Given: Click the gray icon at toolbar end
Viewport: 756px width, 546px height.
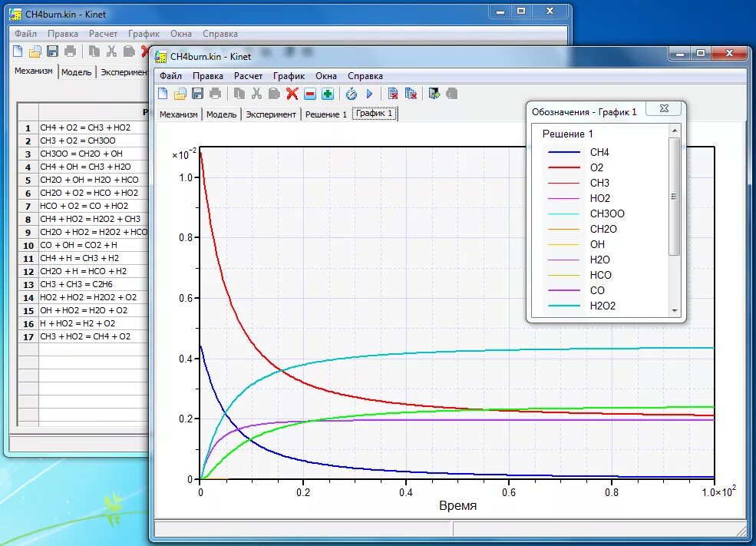Looking at the screenshot, I should [x=452, y=94].
